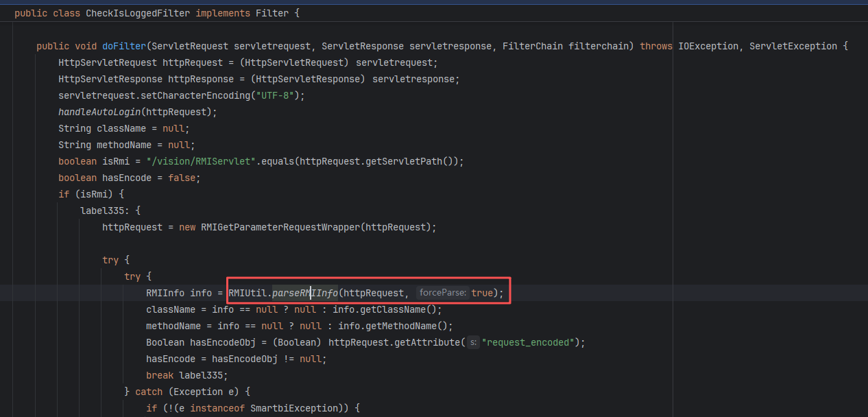The height and width of the screenshot is (417, 868).
Task: Click the getAttribute method call
Action: [428, 342]
